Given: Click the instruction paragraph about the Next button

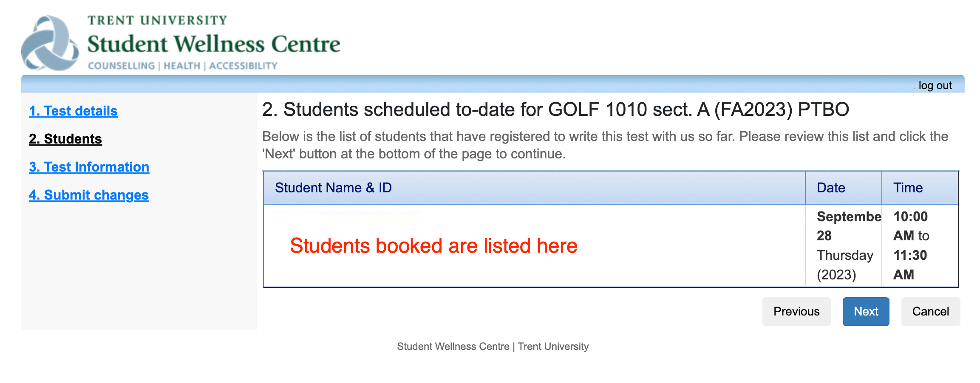Looking at the screenshot, I should [605, 145].
